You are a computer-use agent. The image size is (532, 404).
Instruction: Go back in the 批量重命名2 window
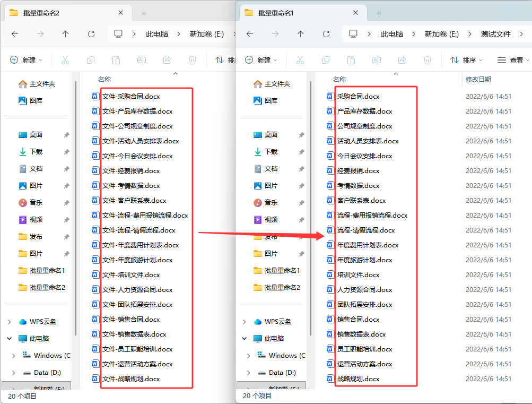pos(15,34)
